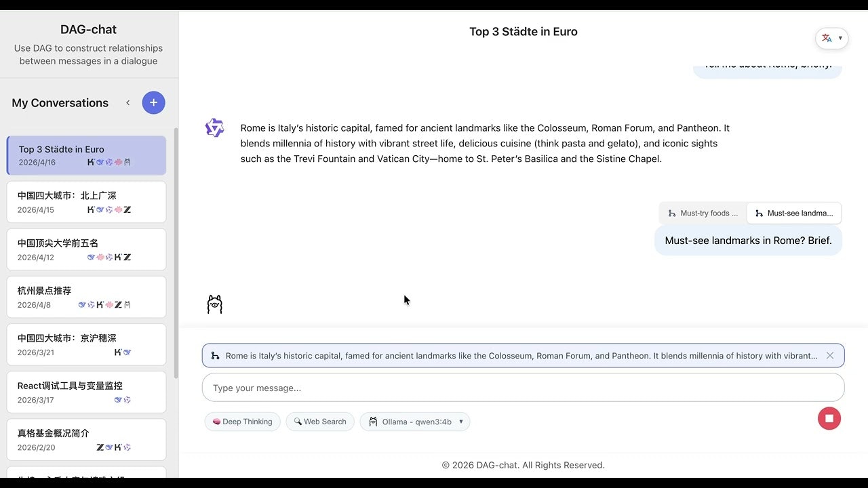Enable Web Search
The width and height of the screenshot is (868, 488).
point(319,422)
